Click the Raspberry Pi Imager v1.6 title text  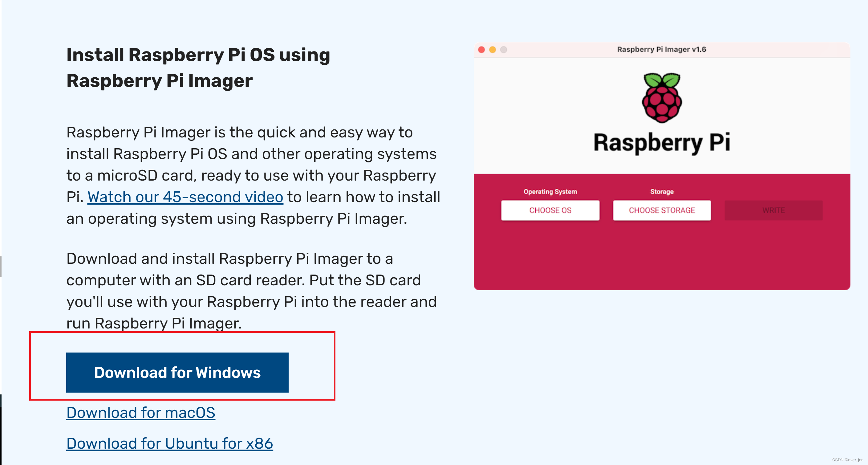(x=661, y=50)
